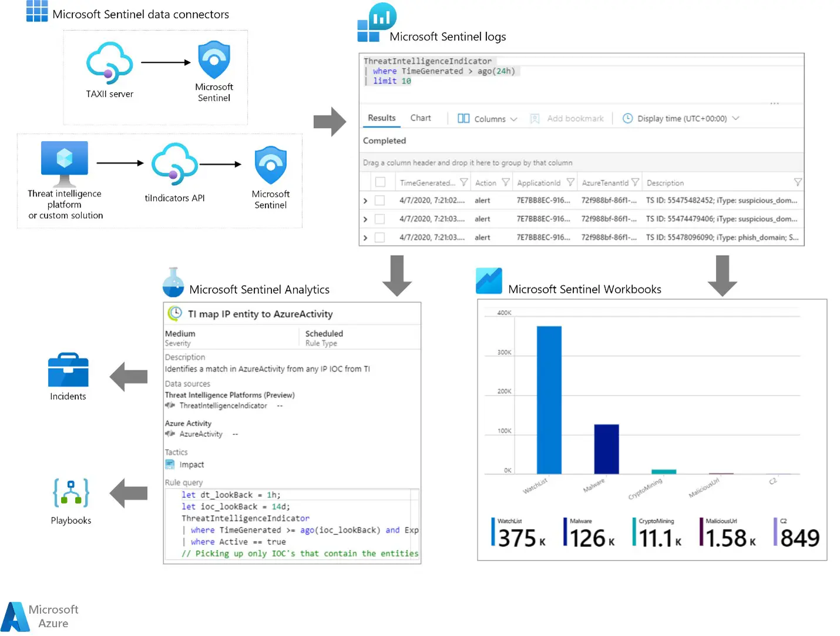Click the Microsoft Sentinel Analytics flask icon
The image size is (840, 636).
pos(172,283)
